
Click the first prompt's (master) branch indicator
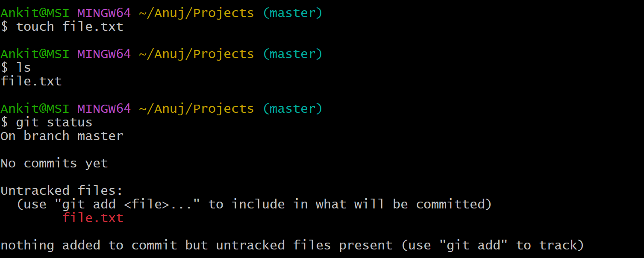pyautogui.click(x=292, y=13)
